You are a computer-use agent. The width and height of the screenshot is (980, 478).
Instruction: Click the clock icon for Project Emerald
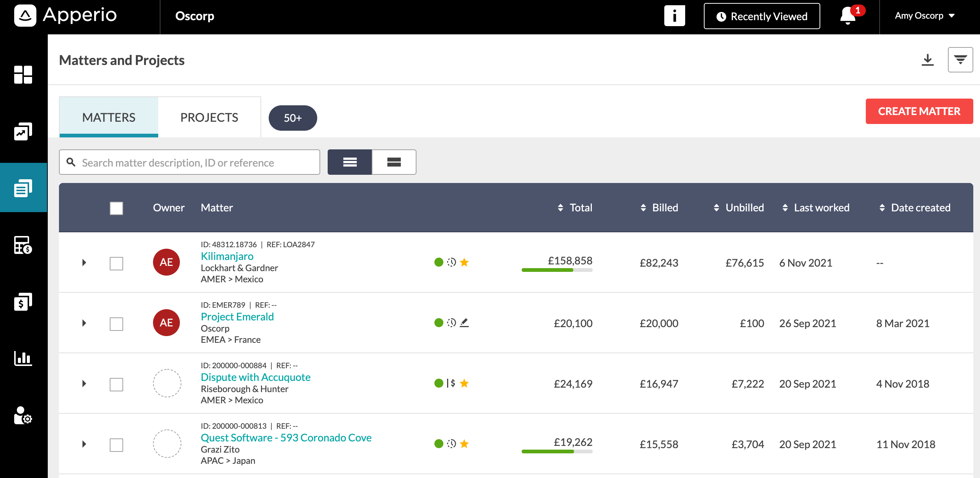coord(452,323)
